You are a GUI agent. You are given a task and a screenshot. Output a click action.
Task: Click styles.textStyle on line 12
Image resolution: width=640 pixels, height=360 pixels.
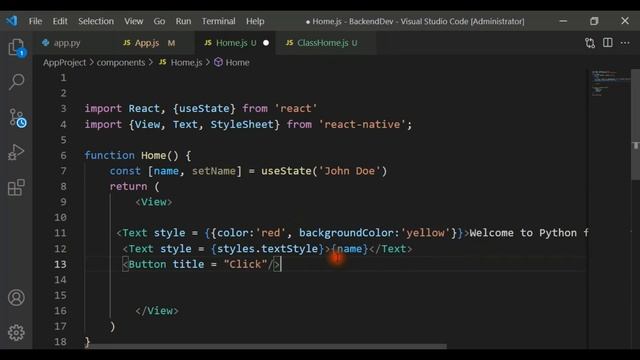click(267, 249)
